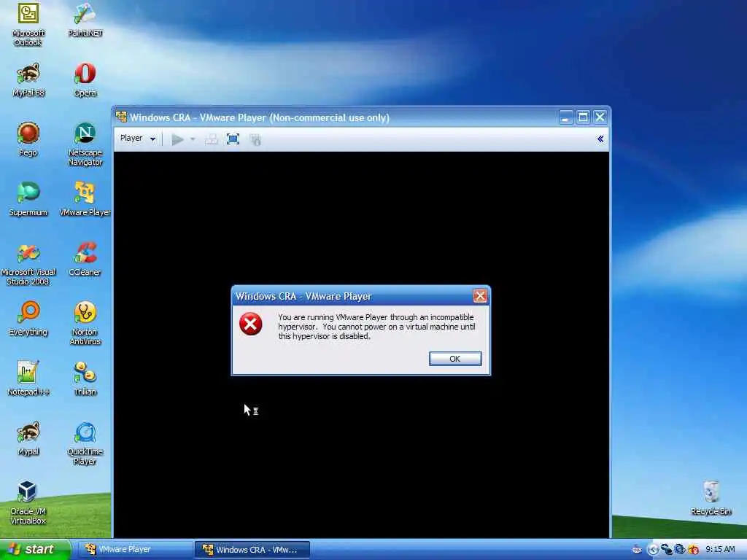Click the 9:15 AM taskbar clock
The height and width of the screenshot is (560, 747).
click(x=720, y=549)
